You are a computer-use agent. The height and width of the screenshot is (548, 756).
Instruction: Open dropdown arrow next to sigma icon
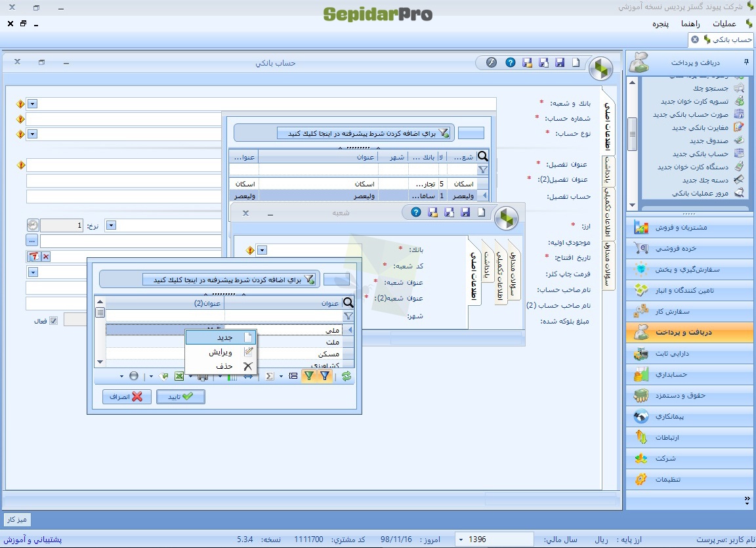click(281, 377)
